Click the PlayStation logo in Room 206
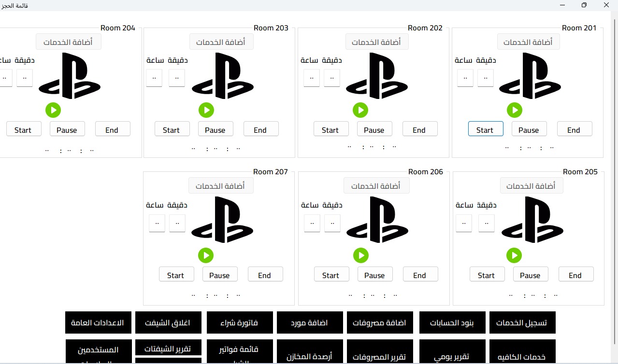The image size is (618, 364). coord(378,220)
